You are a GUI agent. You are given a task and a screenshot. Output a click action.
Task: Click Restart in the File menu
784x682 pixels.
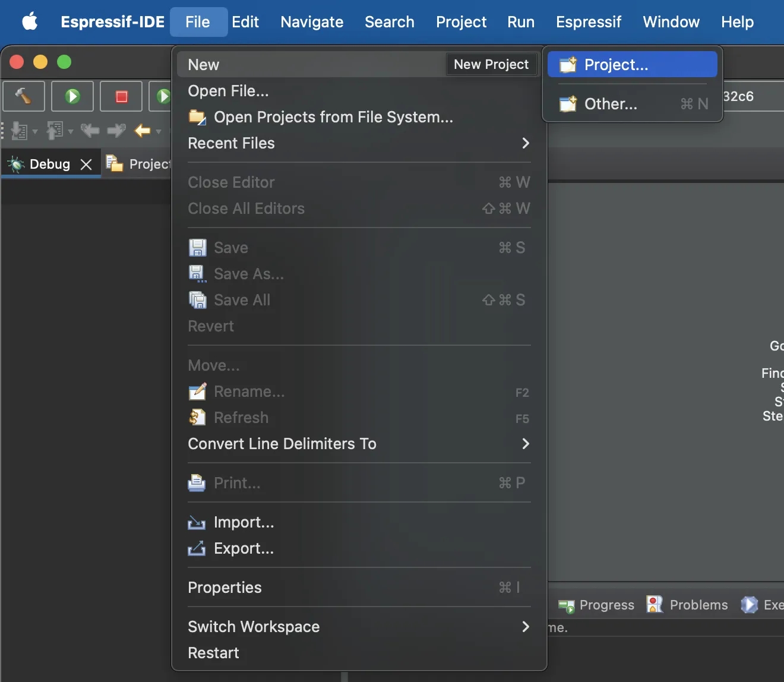[x=213, y=653]
